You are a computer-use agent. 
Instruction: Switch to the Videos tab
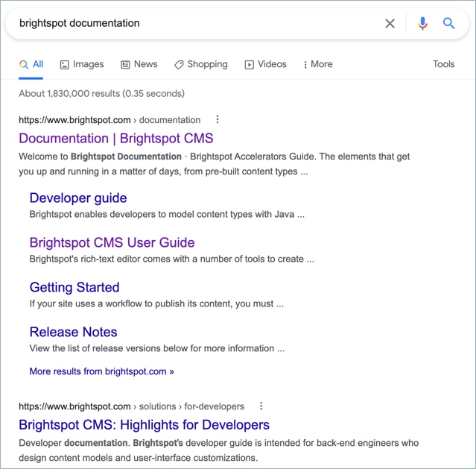tap(266, 64)
